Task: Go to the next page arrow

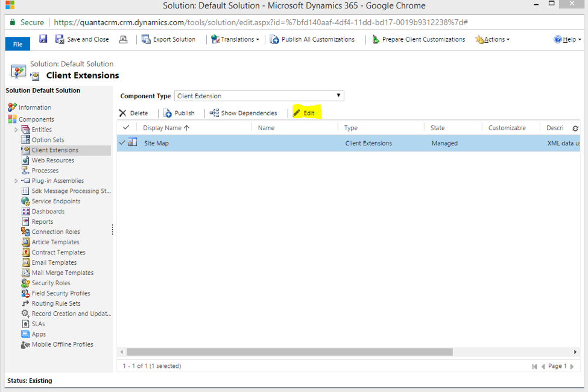Action: point(572,367)
